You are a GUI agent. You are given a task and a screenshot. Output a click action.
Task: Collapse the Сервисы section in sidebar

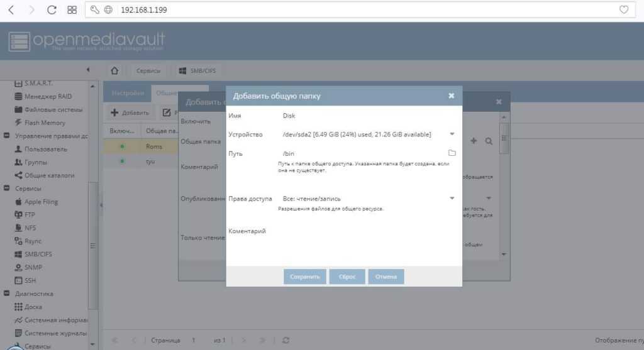click(x=6, y=189)
